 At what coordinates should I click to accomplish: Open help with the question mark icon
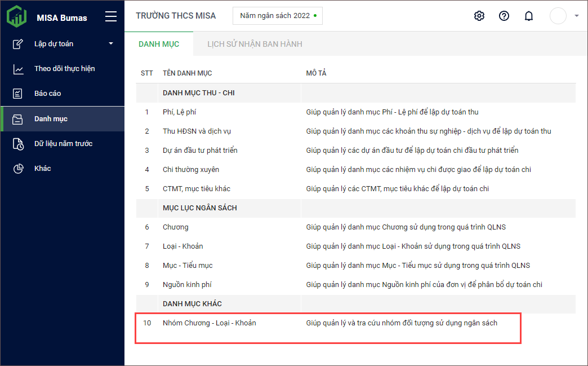pos(504,16)
